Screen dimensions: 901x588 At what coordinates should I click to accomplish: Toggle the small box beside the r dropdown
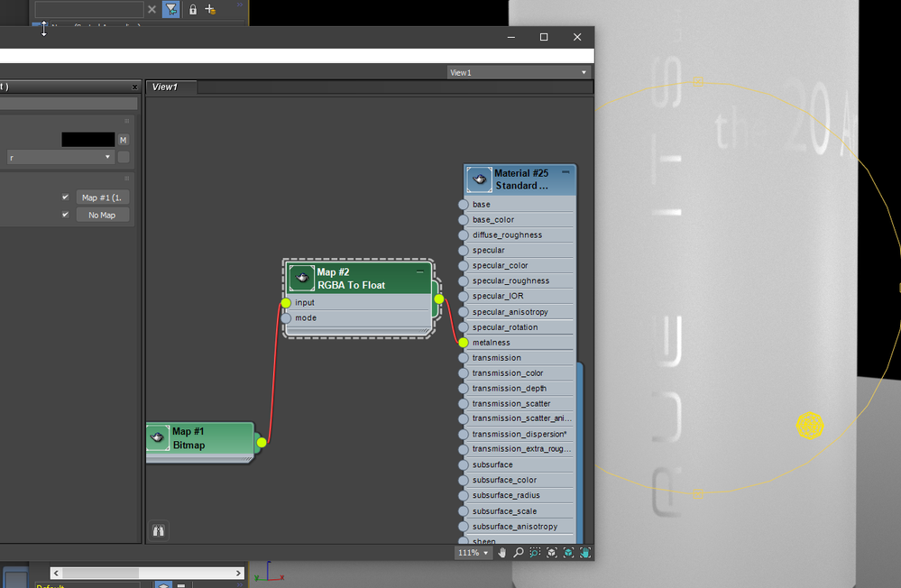tap(124, 157)
